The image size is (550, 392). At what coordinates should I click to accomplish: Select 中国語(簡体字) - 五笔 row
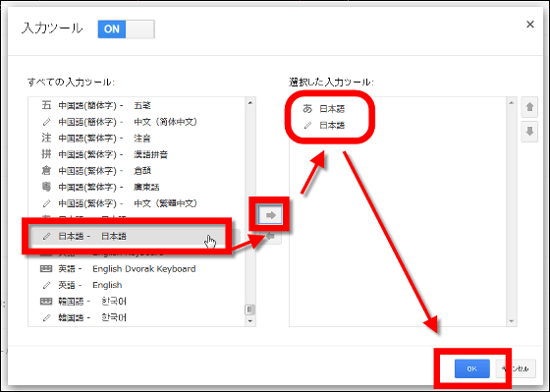[x=137, y=105]
